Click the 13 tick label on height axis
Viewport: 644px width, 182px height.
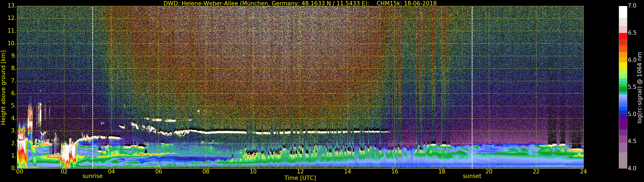[x=12, y=6]
